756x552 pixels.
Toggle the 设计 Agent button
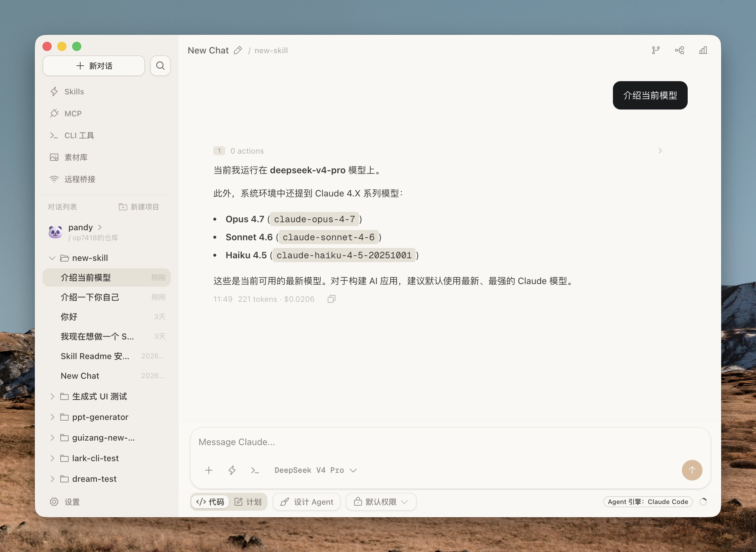[x=306, y=501]
